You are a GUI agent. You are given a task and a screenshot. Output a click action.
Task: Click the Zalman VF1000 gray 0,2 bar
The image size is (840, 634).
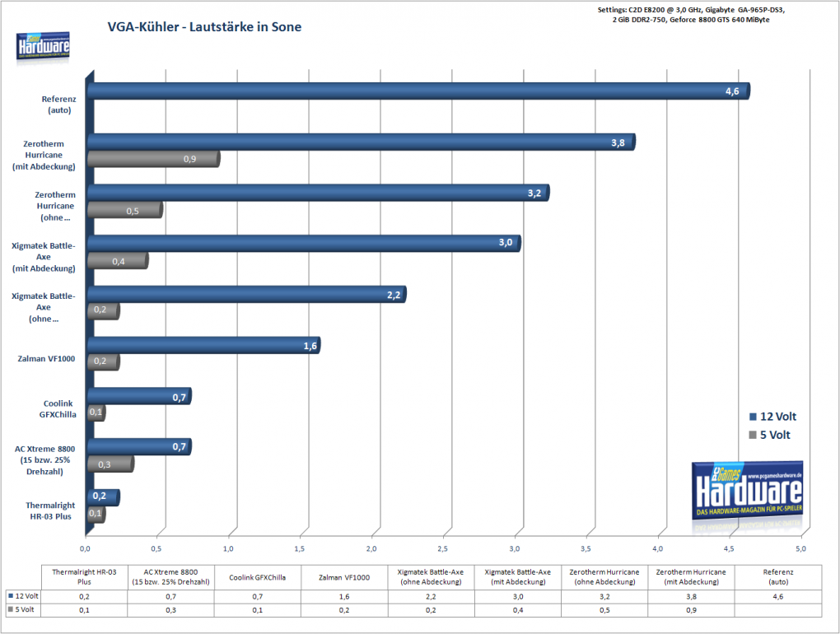click(x=104, y=362)
